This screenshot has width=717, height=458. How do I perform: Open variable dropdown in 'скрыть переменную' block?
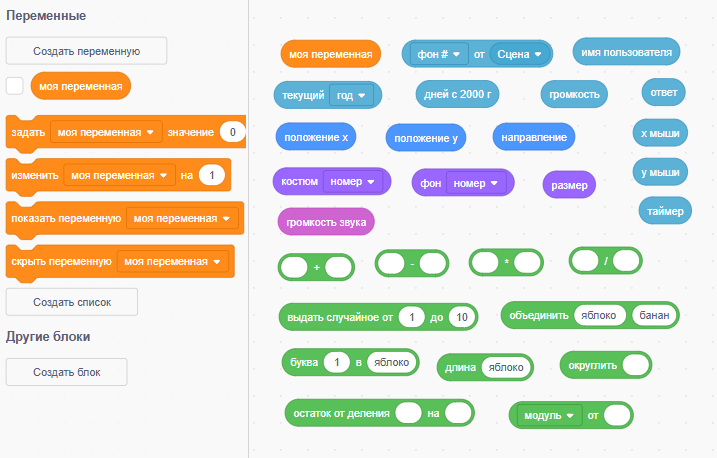(177, 262)
